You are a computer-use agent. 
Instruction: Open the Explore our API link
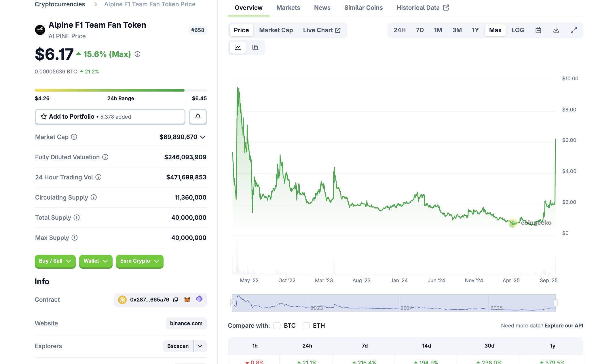coord(563,326)
